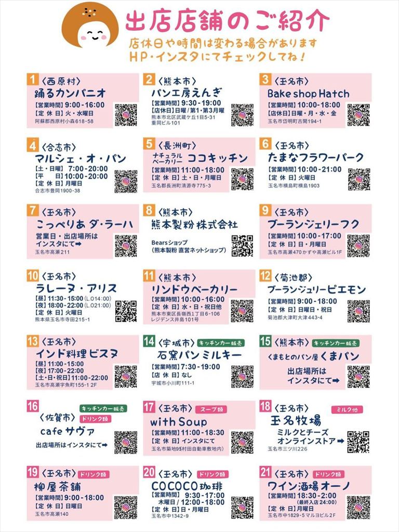Click the shop name インド料理ビスヌ
This screenshot has width=399, height=532.
click(77, 353)
